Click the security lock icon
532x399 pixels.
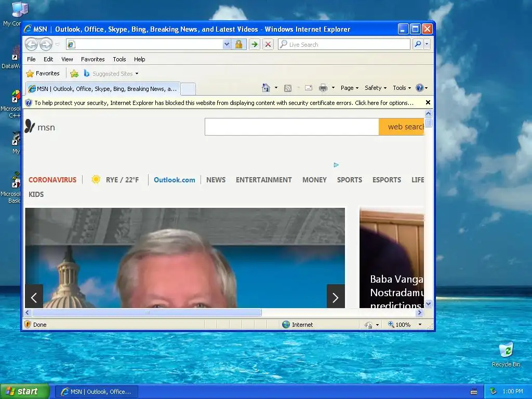coord(238,44)
